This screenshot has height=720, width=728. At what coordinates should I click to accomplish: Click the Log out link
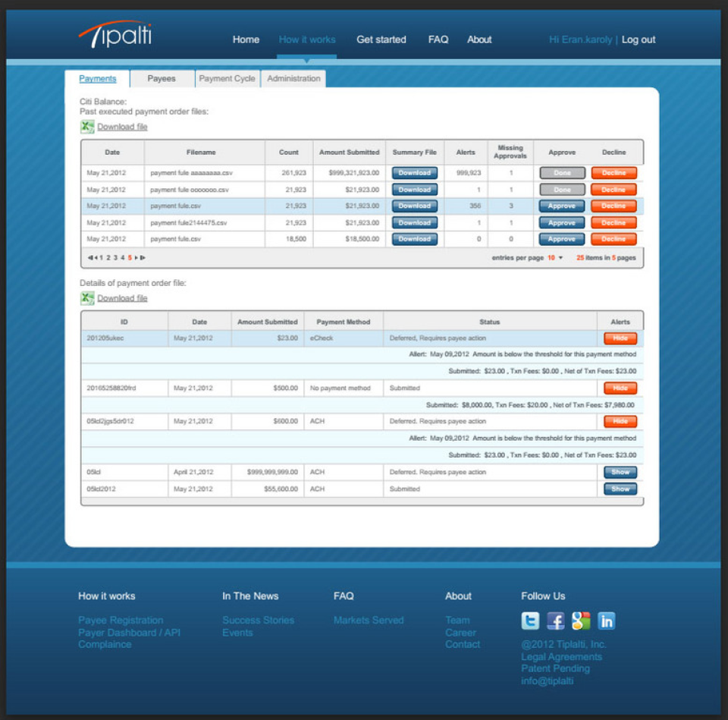tap(638, 39)
